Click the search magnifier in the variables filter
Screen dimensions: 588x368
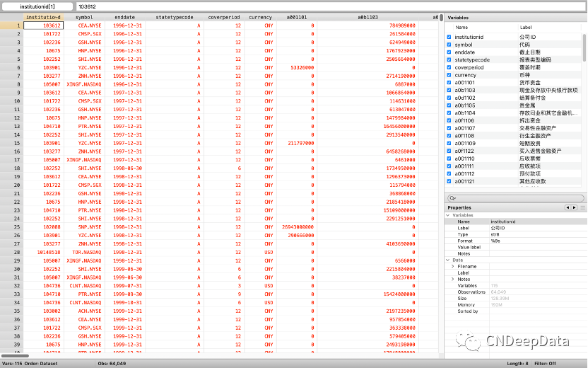point(452,198)
